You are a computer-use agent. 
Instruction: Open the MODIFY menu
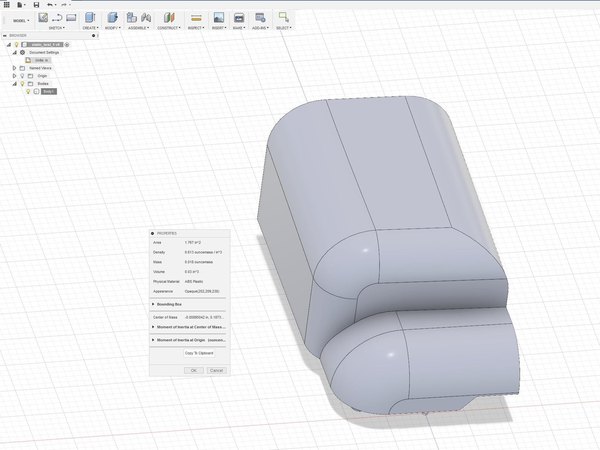point(112,28)
